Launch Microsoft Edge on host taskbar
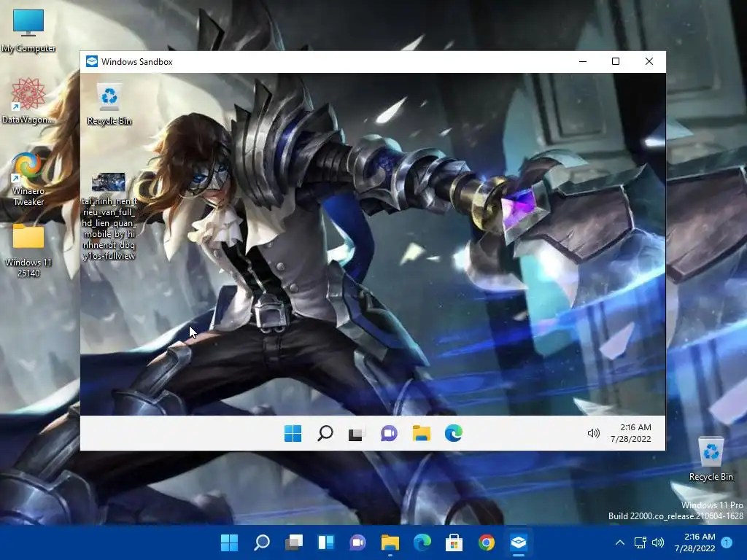This screenshot has width=747, height=560. tap(422, 542)
